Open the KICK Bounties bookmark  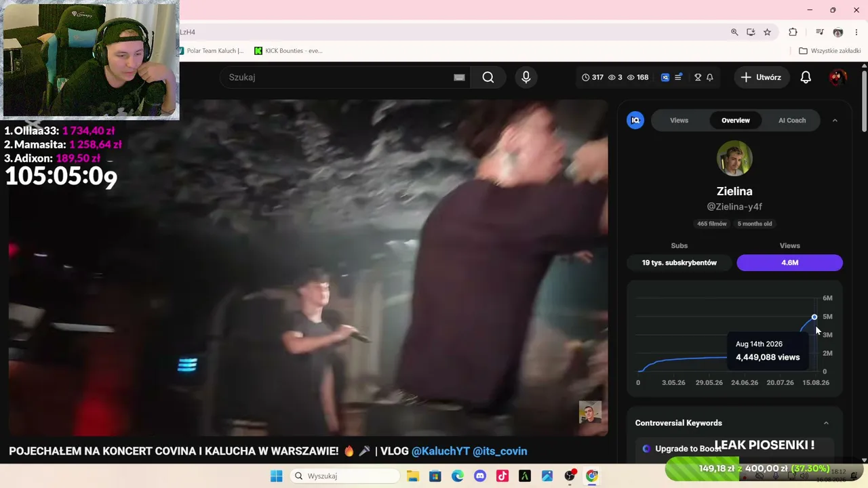click(x=288, y=51)
